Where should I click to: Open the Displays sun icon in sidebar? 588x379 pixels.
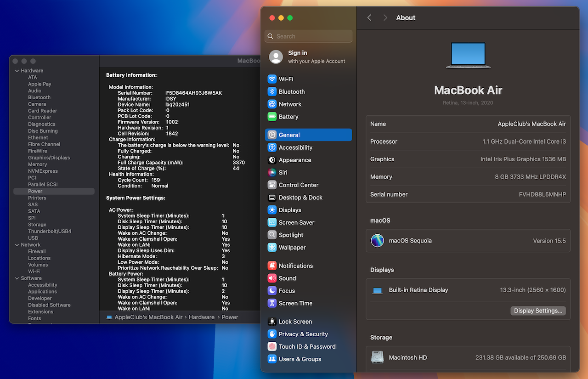tap(272, 210)
